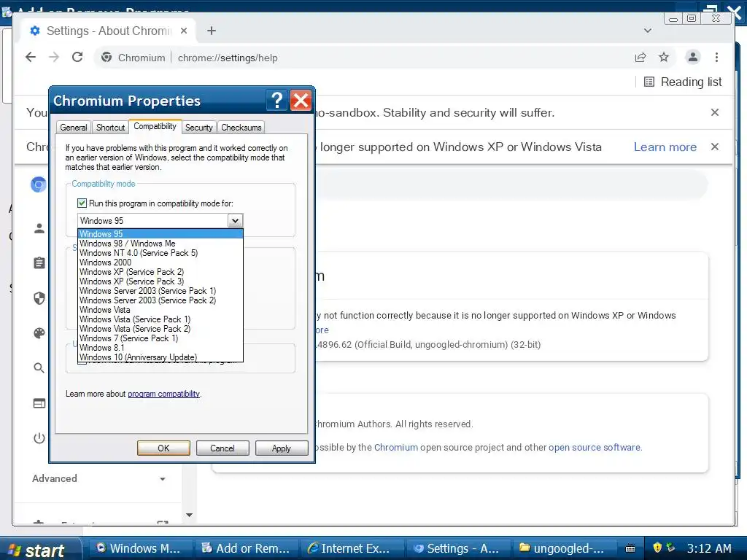Choose Windows 10 (Anniversary Update)

coord(160,357)
